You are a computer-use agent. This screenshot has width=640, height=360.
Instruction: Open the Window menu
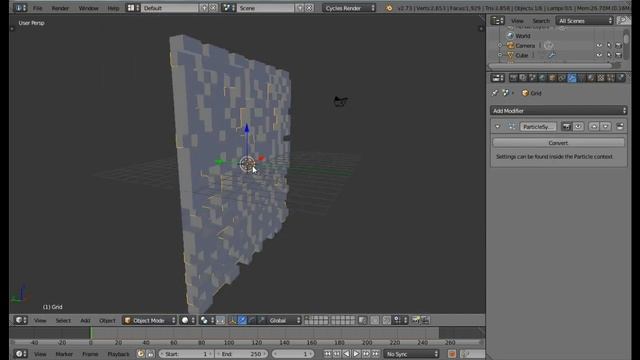[x=88, y=8]
